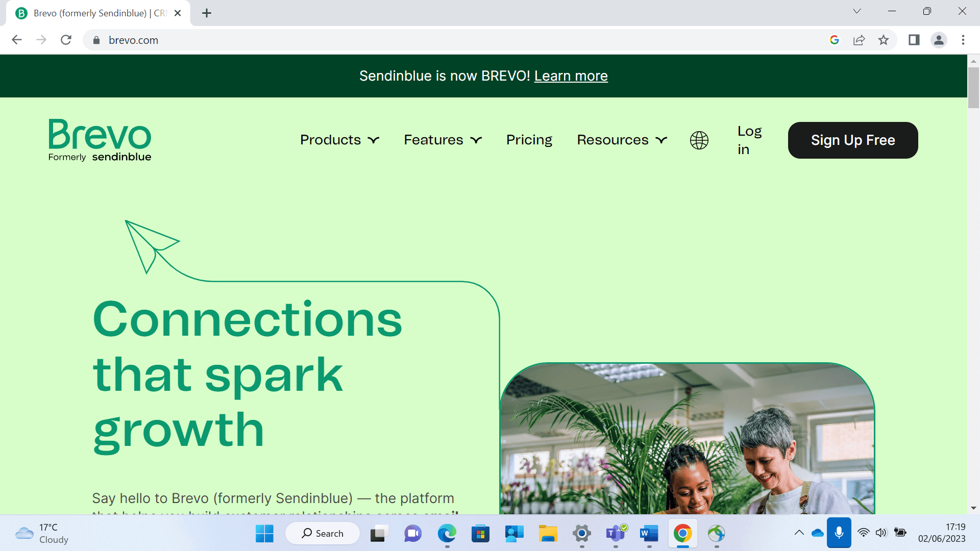This screenshot has height=551, width=980.
Task: Open a new browser tab
Action: pos(207,13)
